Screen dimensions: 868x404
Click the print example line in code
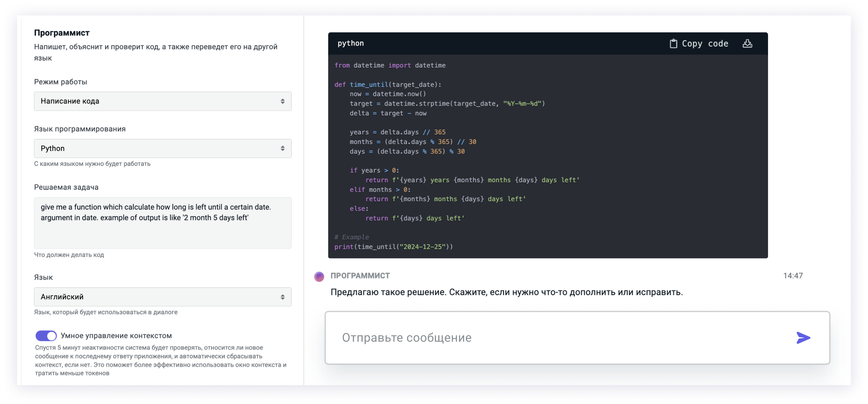pyautogui.click(x=393, y=247)
